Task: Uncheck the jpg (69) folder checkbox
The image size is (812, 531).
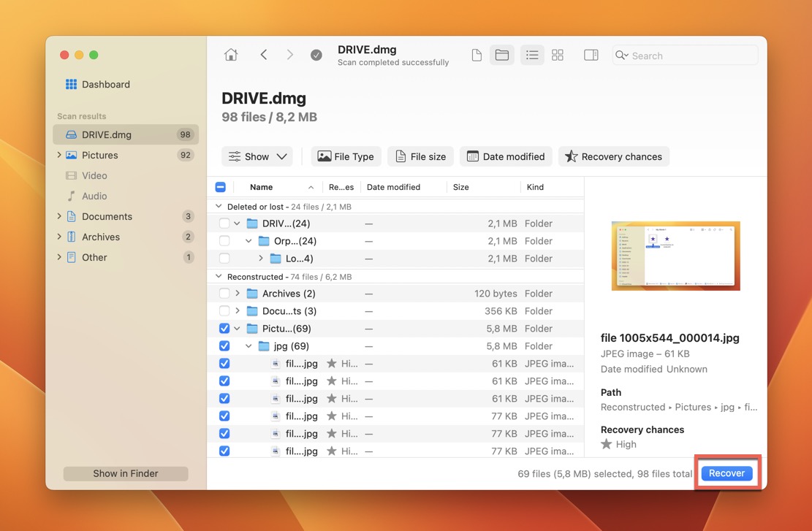Action: (x=224, y=346)
